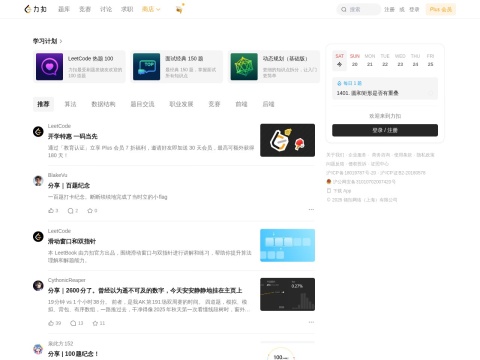Open the 开学特惠 post thumbnail image
This screenshot has height=360, width=480.
[x=287, y=140]
